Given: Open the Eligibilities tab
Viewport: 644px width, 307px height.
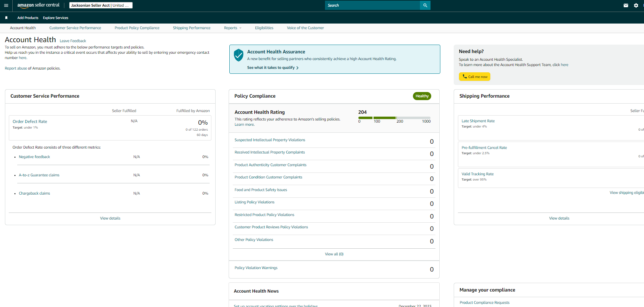Looking at the screenshot, I should (x=264, y=28).
